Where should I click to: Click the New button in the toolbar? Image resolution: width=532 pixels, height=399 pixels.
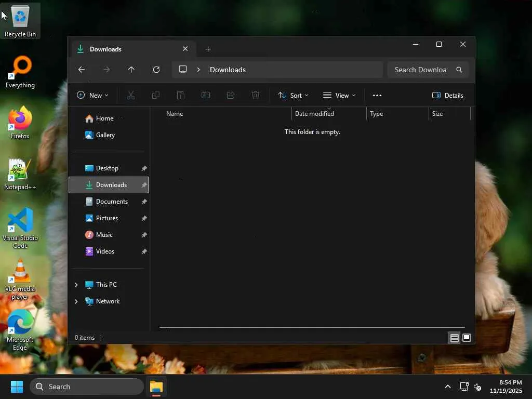click(x=92, y=95)
